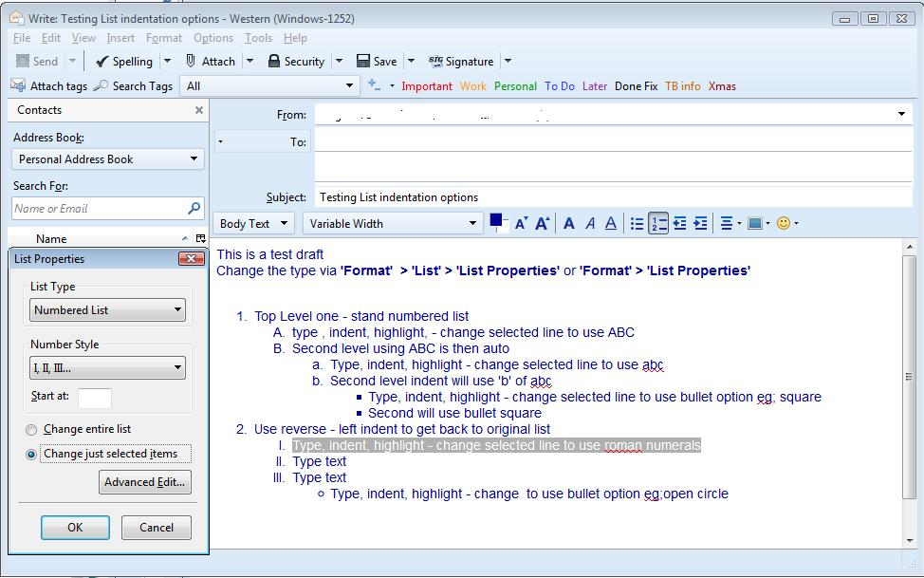The height and width of the screenshot is (578, 924).
Task: Open Spelling dropdown arrow
Action: tap(167, 61)
